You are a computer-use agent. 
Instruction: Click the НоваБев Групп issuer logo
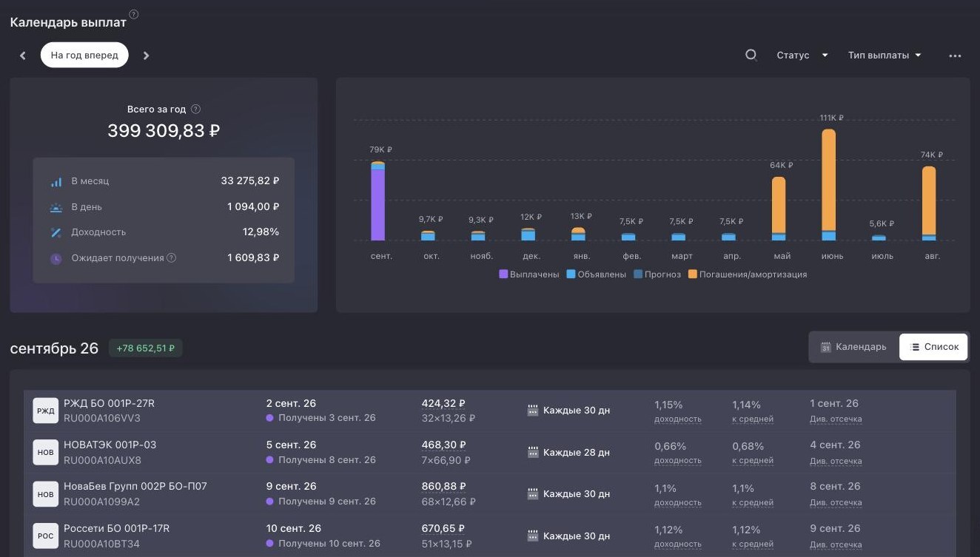(x=46, y=494)
